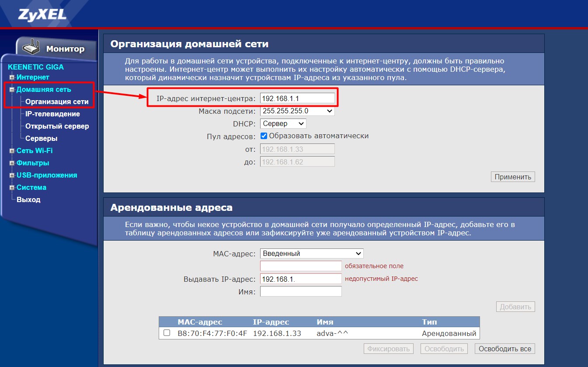Click the Применить button

513,177
